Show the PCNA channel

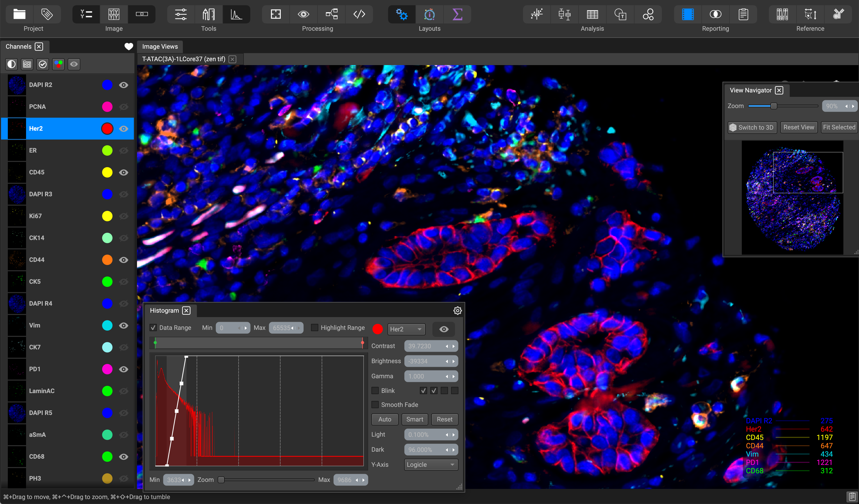[x=123, y=107]
